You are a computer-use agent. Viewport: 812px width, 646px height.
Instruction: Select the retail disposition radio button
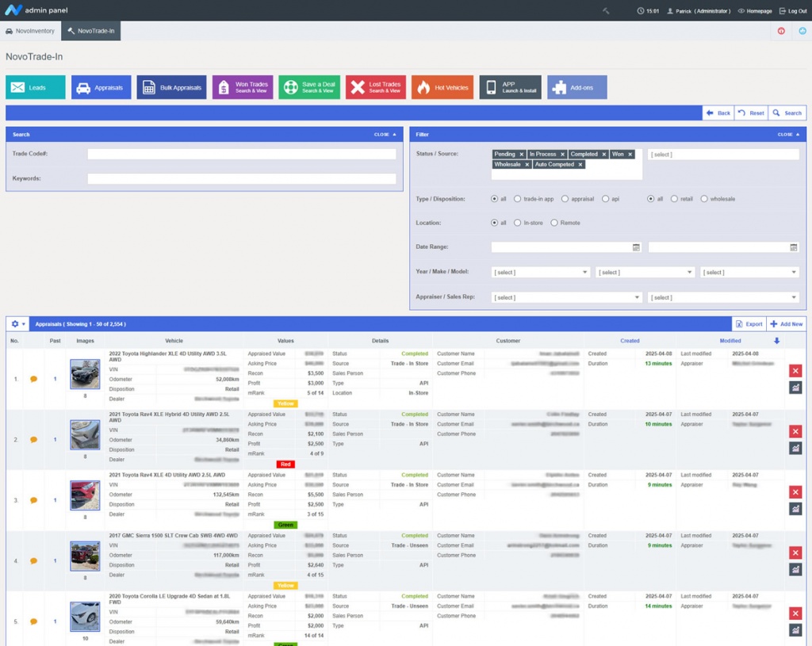click(x=674, y=199)
